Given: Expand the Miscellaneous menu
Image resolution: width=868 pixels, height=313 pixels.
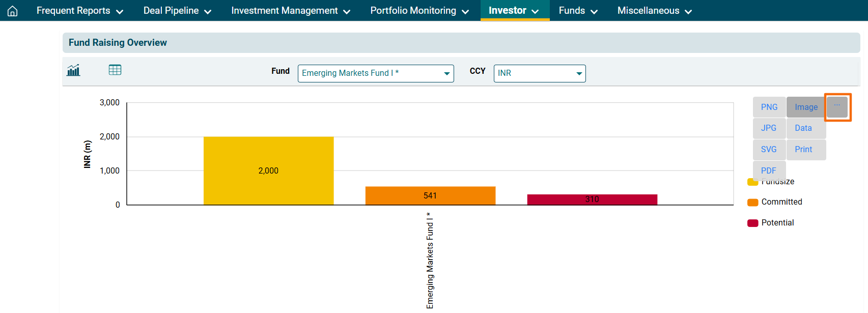Looking at the screenshot, I should [654, 11].
